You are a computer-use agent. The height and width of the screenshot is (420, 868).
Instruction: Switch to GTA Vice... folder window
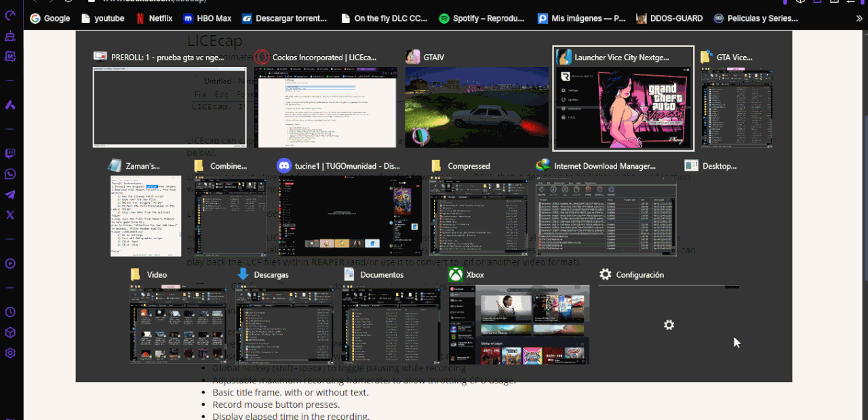point(736,98)
